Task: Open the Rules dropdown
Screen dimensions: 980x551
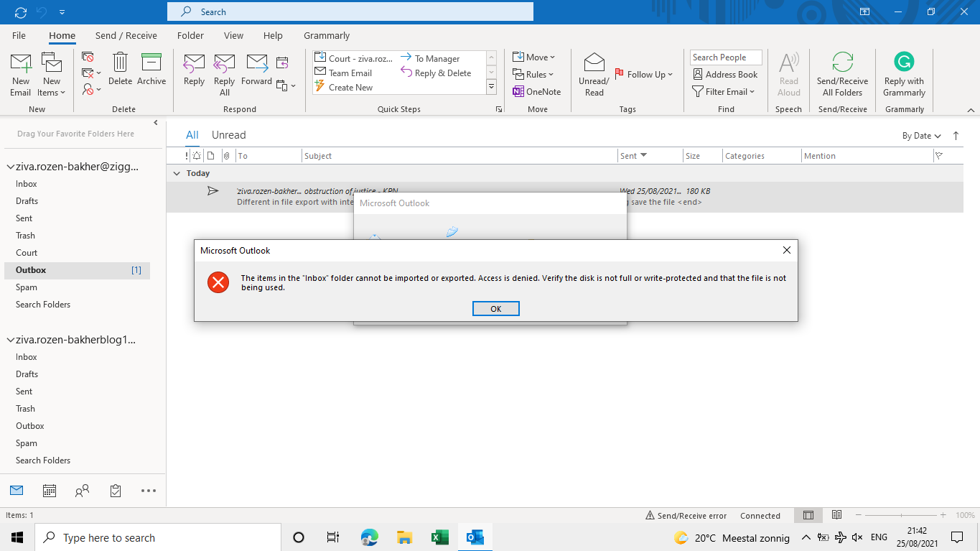Action: [533, 74]
